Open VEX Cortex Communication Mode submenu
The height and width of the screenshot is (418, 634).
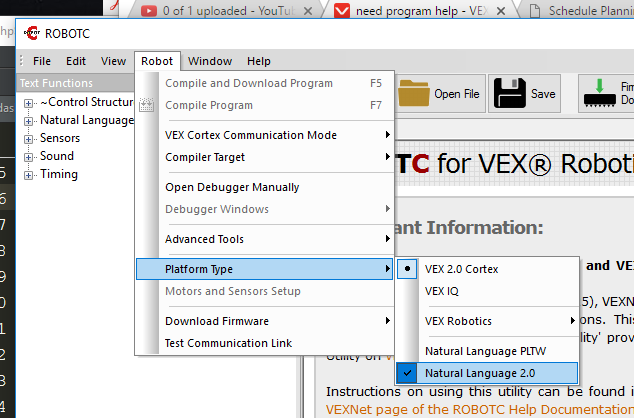(x=265, y=135)
